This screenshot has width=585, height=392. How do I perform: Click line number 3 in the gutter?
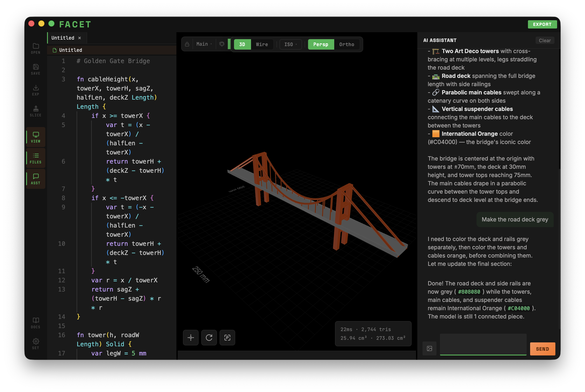(x=63, y=79)
